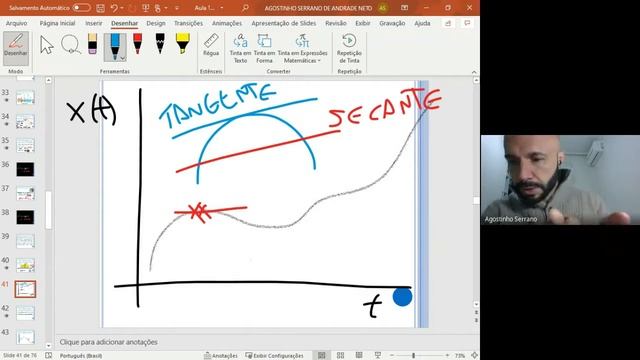The height and width of the screenshot is (360, 640).
Task: Click the search magnifier in the title bar
Action: pos(245,8)
